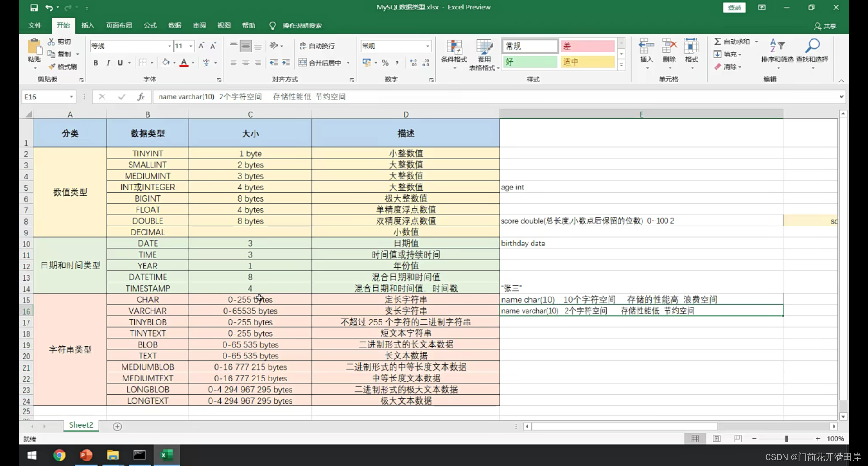Apply the 好 (Good) cell style

[x=530, y=61]
